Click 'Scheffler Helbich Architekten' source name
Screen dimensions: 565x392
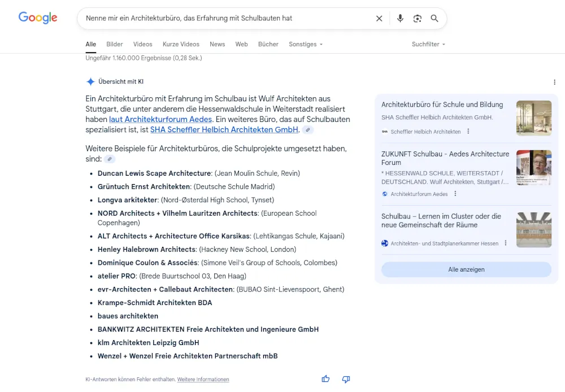[425, 132]
